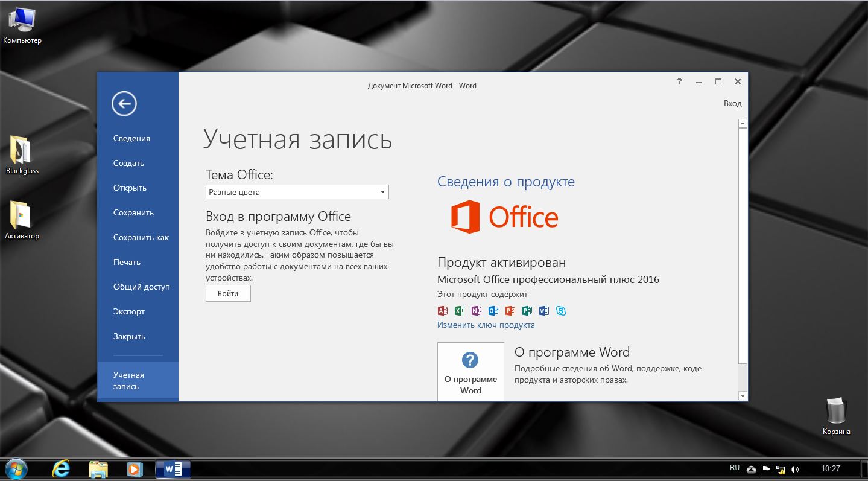Open the Тема Office dropdown
This screenshot has width=868, height=481.
pos(297,192)
